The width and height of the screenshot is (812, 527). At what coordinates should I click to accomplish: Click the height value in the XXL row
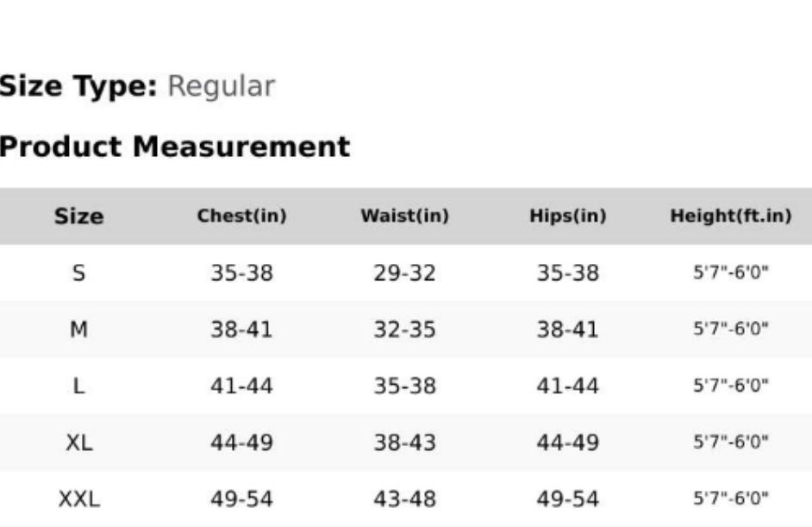(x=730, y=499)
